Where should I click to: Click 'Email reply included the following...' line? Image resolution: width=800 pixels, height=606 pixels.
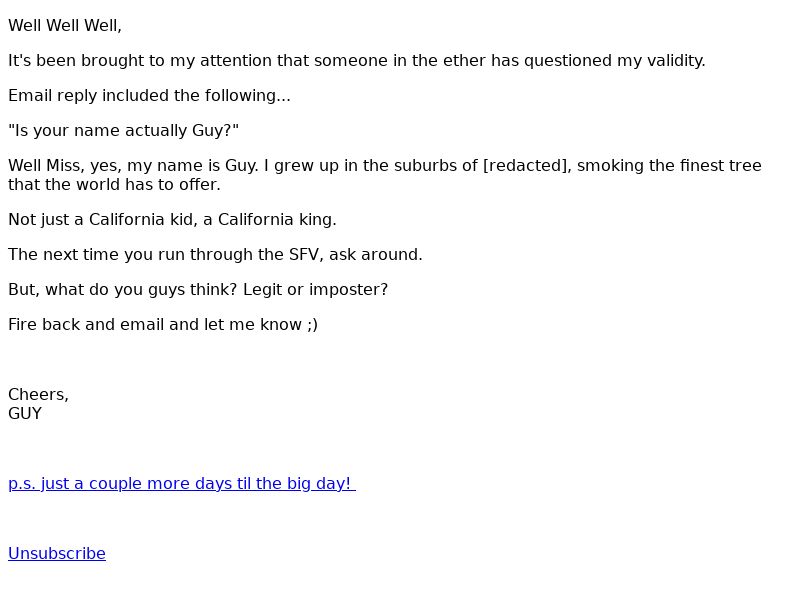click(x=149, y=95)
